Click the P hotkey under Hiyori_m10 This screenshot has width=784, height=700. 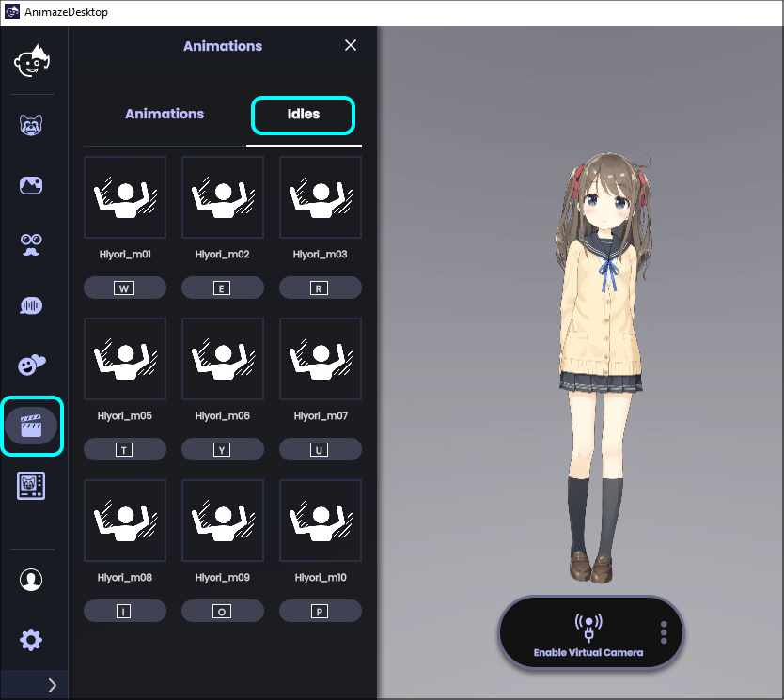[320, 611]
